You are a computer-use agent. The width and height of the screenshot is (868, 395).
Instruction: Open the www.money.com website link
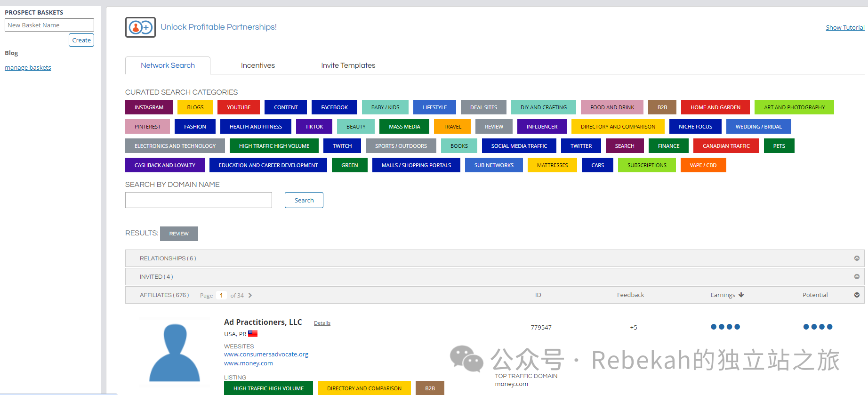pos(248,363)
